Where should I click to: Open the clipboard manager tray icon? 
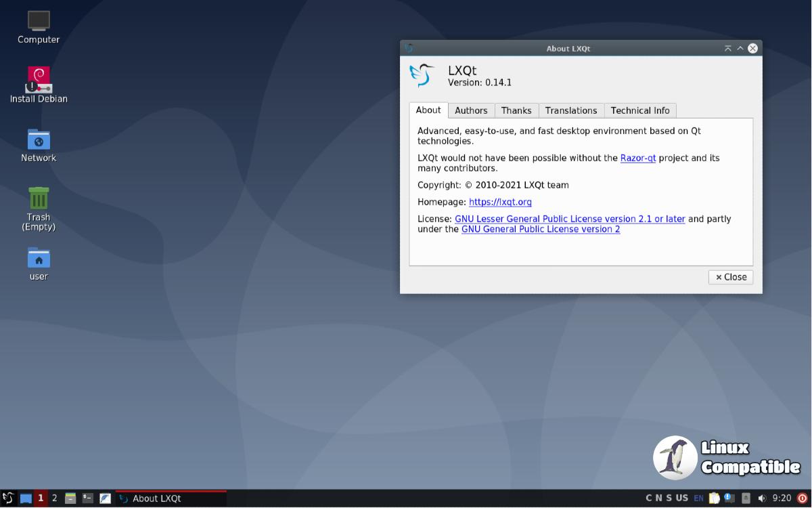point(713,499)
